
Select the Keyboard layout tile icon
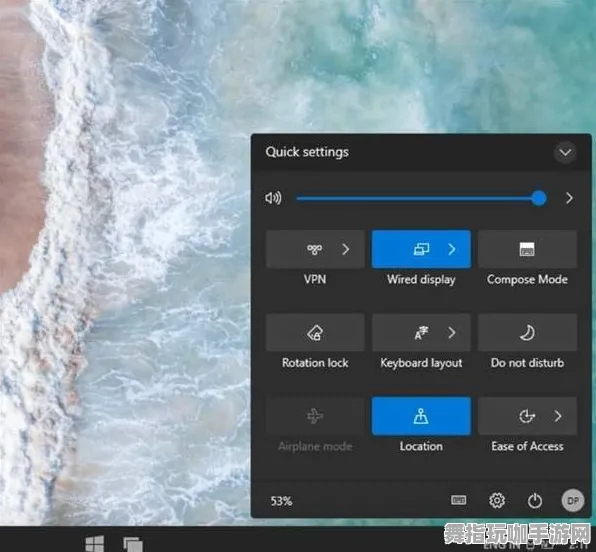click(421, 333)
